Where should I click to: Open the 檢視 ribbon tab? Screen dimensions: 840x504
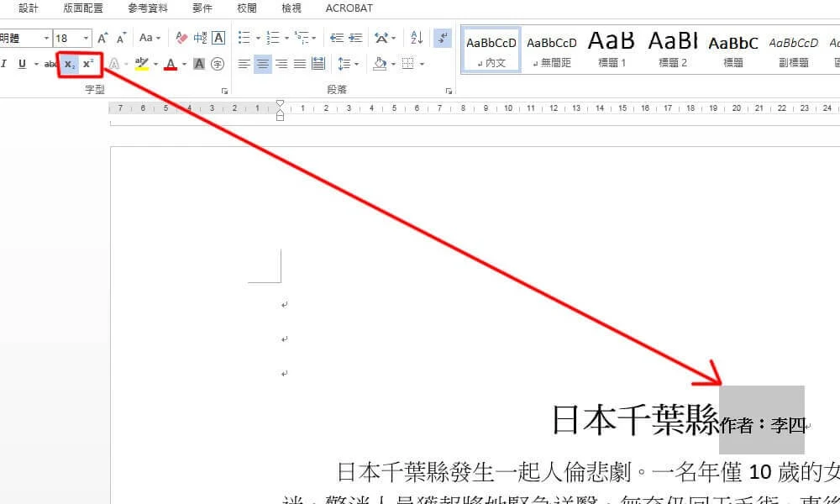coord(291,8)
